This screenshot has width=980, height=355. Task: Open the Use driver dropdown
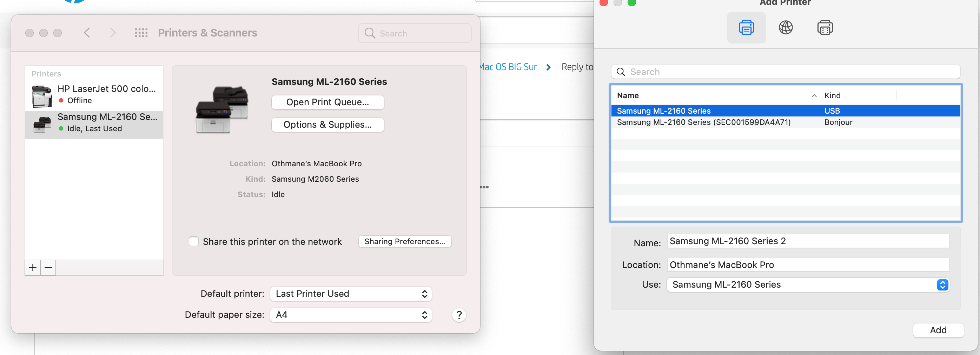tap(808, 285)
